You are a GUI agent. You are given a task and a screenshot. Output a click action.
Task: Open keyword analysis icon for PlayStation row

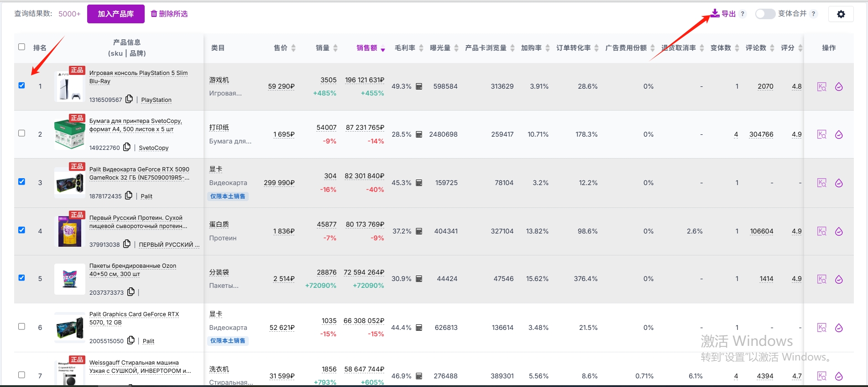[822, 87]
